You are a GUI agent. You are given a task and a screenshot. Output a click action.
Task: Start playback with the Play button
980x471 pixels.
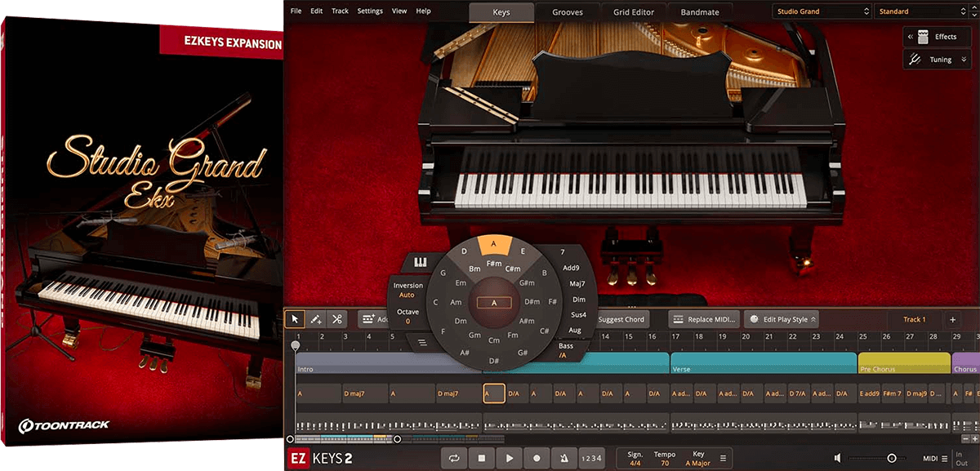point(510,458)
